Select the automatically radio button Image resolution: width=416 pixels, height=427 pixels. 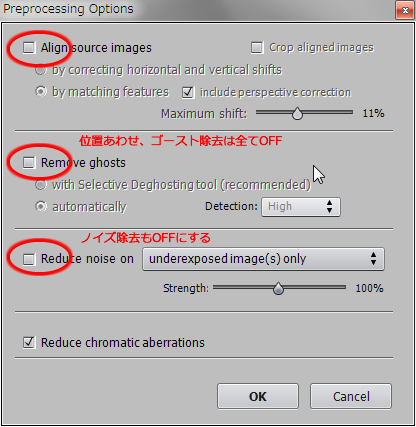click(41, 207)
